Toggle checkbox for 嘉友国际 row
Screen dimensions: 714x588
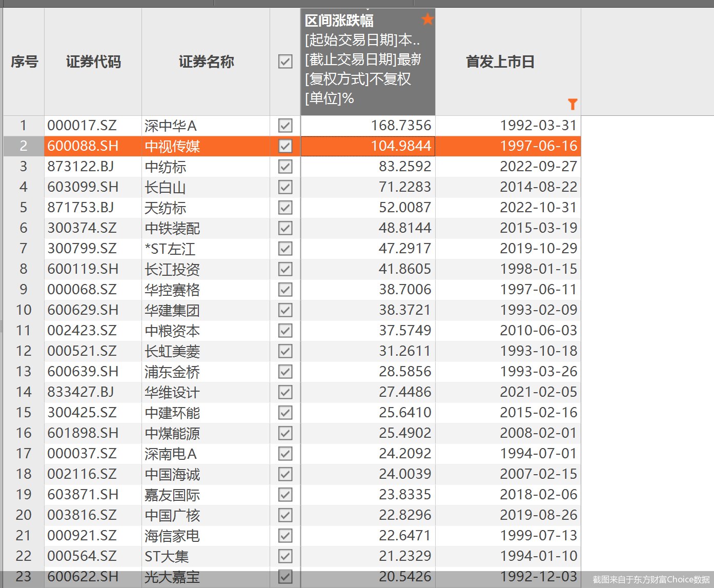(285, 495)
